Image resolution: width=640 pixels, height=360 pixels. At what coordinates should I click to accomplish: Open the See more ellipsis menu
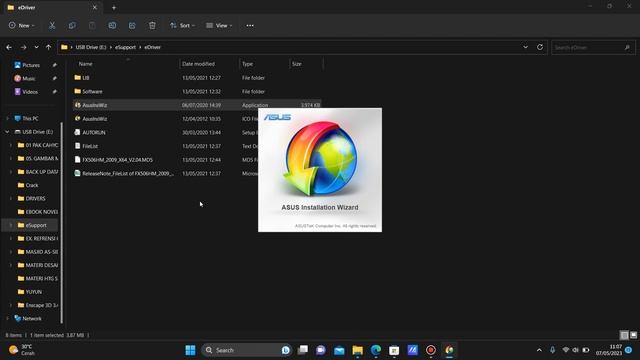click(250, 25)
